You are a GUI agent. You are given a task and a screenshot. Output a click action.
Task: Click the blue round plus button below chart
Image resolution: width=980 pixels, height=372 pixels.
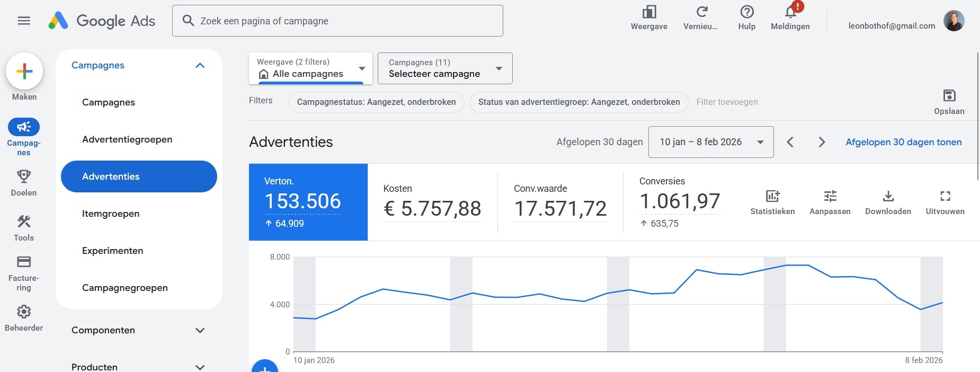coord(265,366)
